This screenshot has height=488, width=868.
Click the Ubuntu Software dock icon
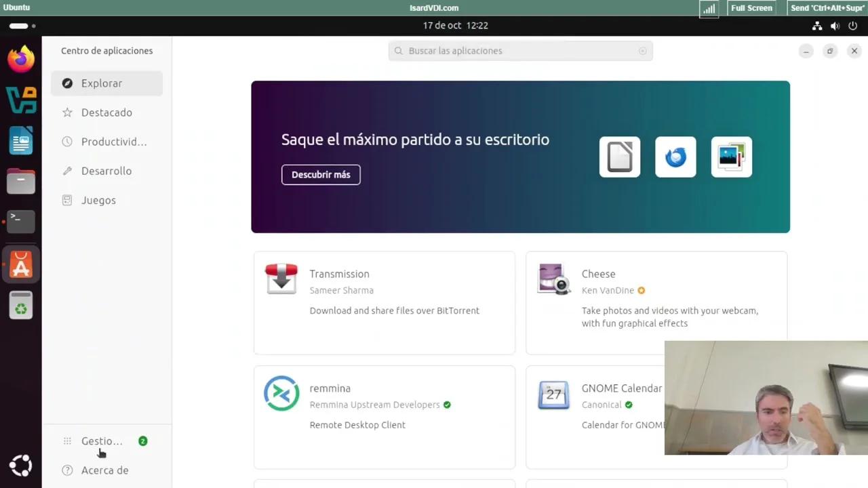click(20, 264)
